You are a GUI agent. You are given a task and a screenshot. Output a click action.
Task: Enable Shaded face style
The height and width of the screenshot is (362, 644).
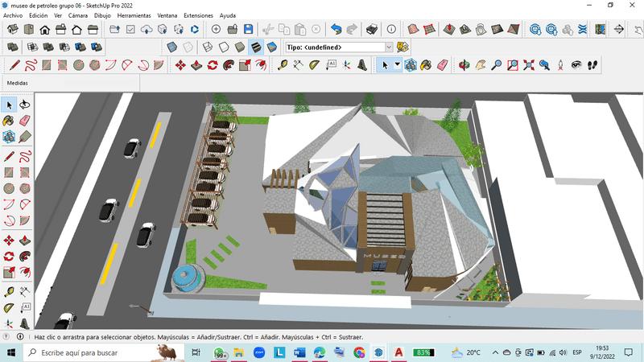pos(240,47)
